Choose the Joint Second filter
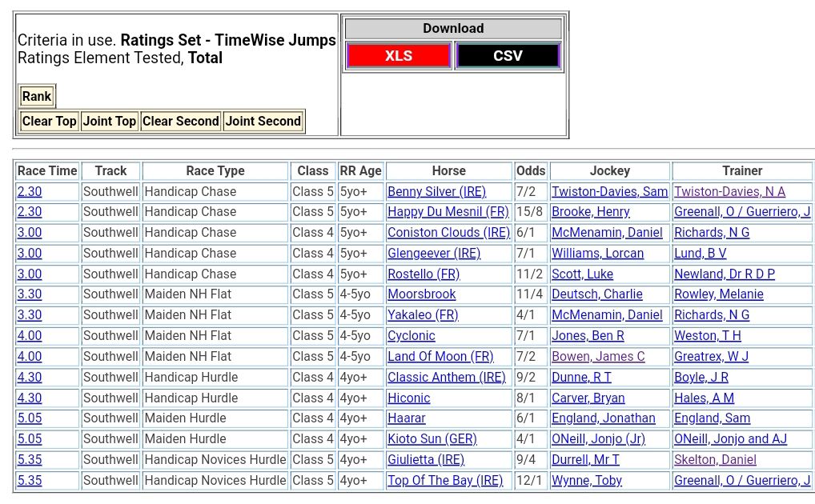This screenshot has height=504, width=815. coord(263,122)
